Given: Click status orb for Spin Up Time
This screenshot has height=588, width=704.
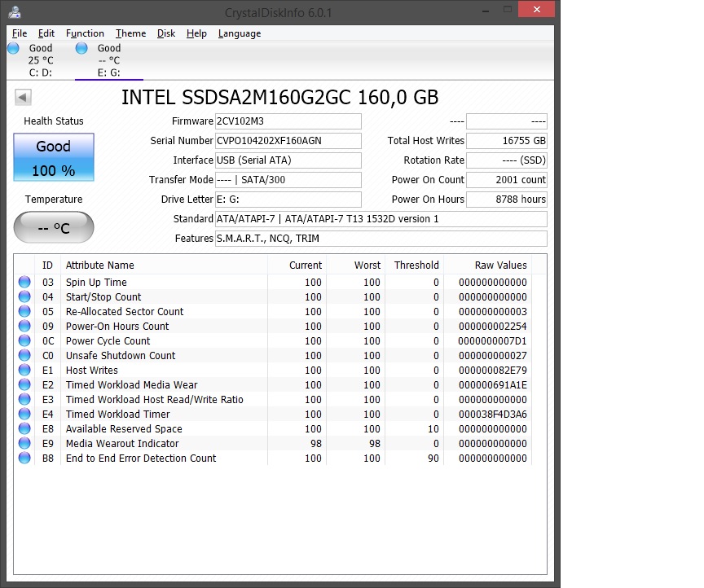Looking at the screenshot, I should point(24,282).
